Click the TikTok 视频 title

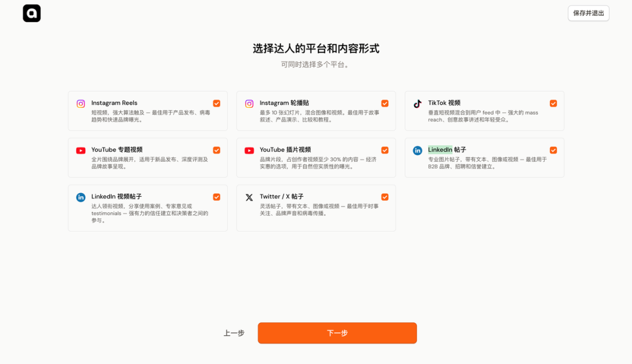click(444, 103)
